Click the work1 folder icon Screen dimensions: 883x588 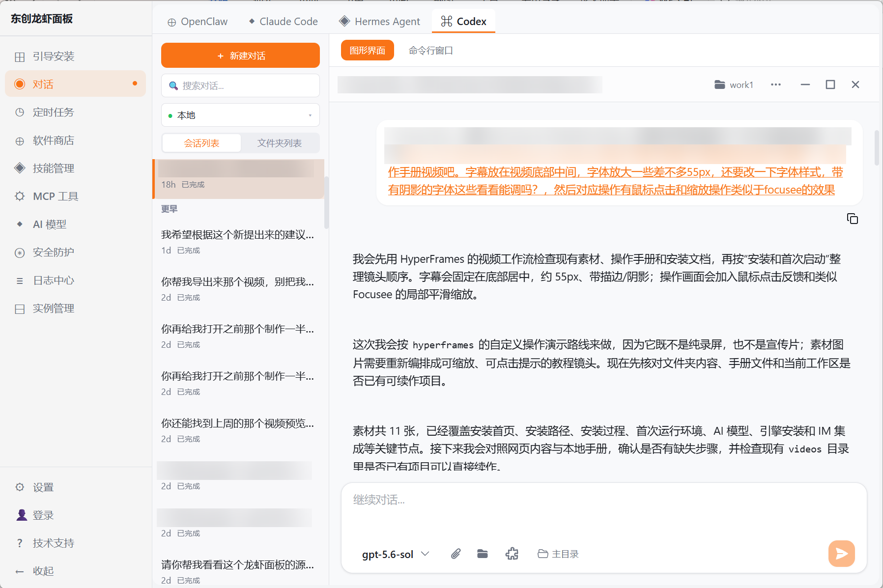click(720, 84)
